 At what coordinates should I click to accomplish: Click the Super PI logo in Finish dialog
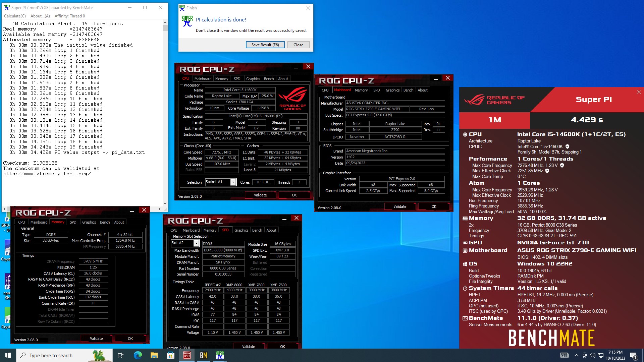187,21
